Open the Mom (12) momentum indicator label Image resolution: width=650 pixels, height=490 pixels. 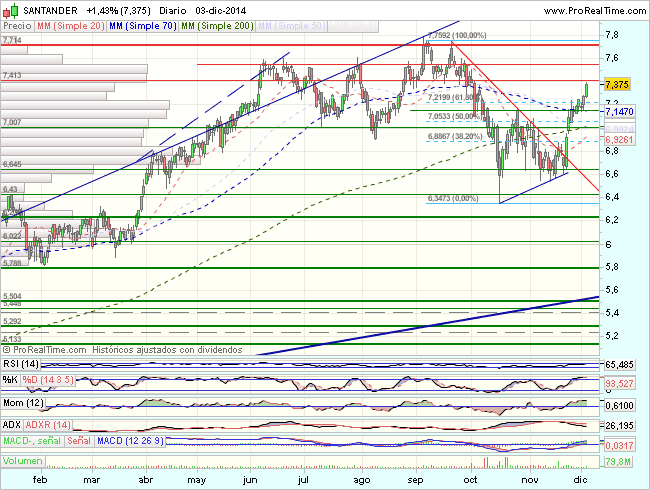(24, 402)
